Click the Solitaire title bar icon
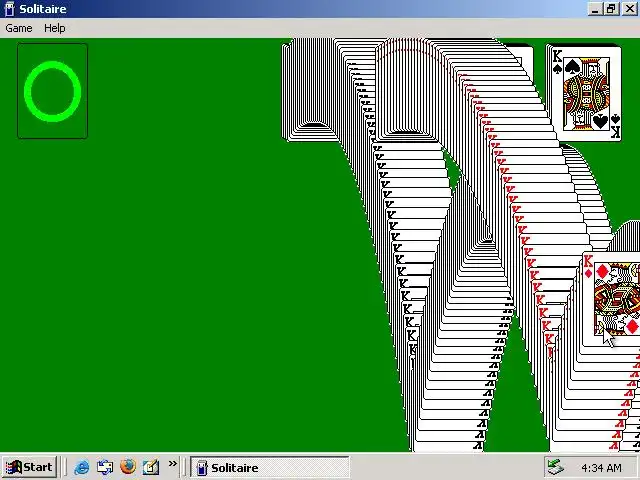This screenshot has height=480, width=640. [9, 9]
